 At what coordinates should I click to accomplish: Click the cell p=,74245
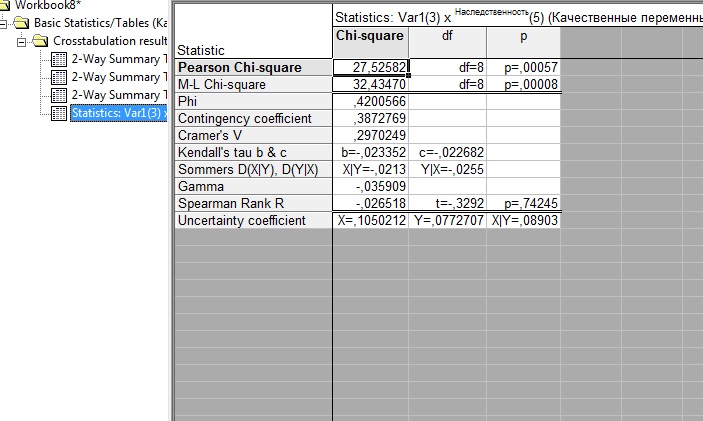[523, 204]
